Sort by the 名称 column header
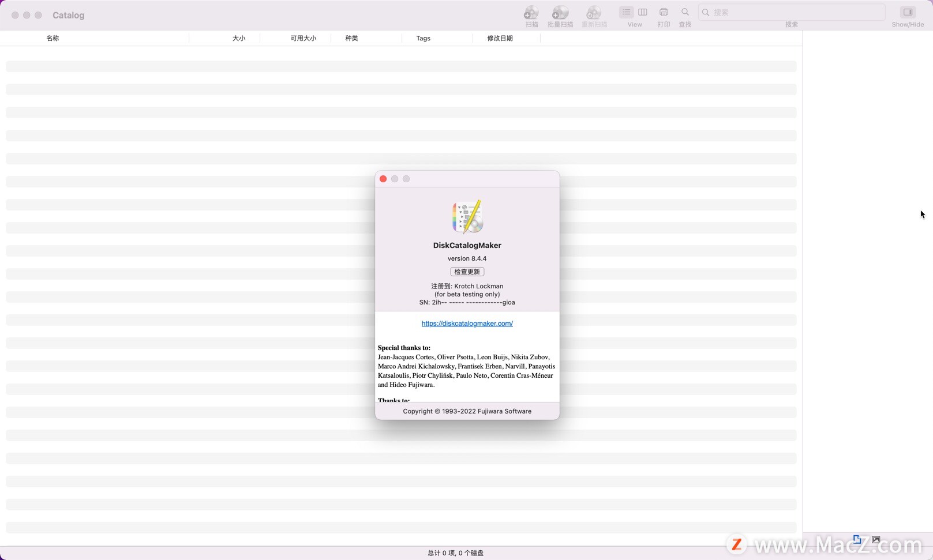 click(x=53, y=38)
